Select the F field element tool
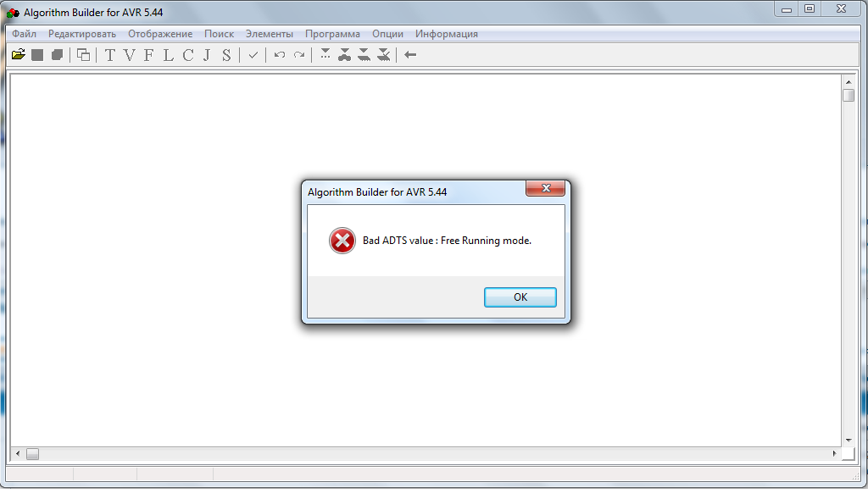 pyautogui.click(x=148, y=55)
